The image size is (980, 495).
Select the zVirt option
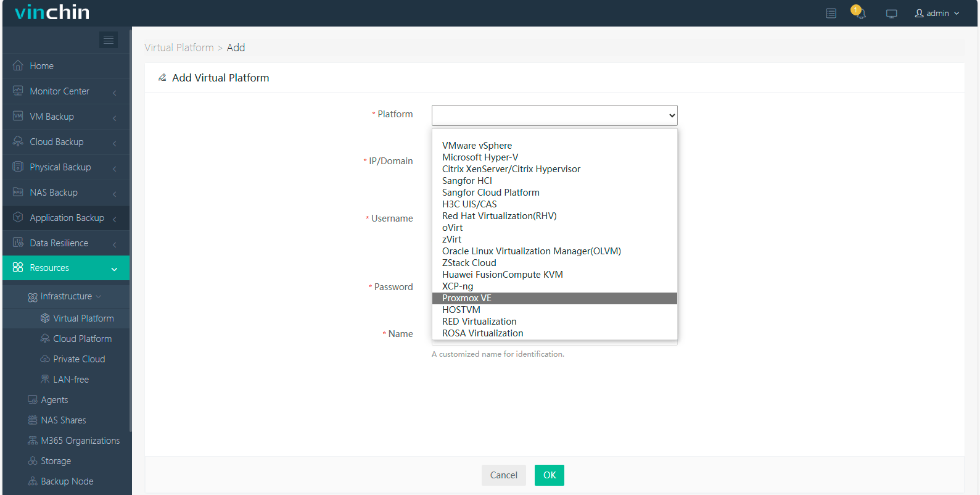[554, 239]
